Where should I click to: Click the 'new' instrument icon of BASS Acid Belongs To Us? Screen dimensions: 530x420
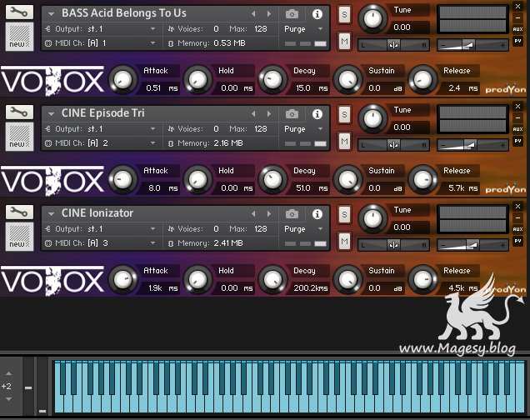pos(19,37)
